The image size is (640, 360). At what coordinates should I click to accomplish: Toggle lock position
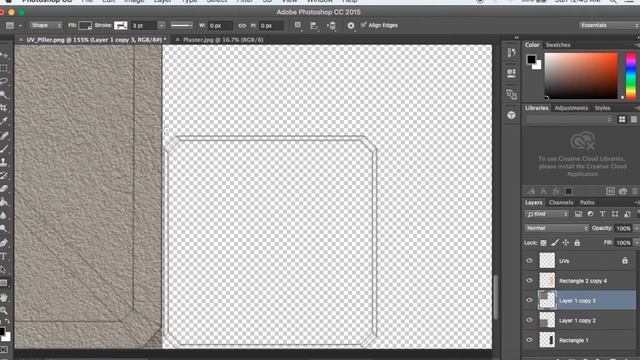(566, 243)
